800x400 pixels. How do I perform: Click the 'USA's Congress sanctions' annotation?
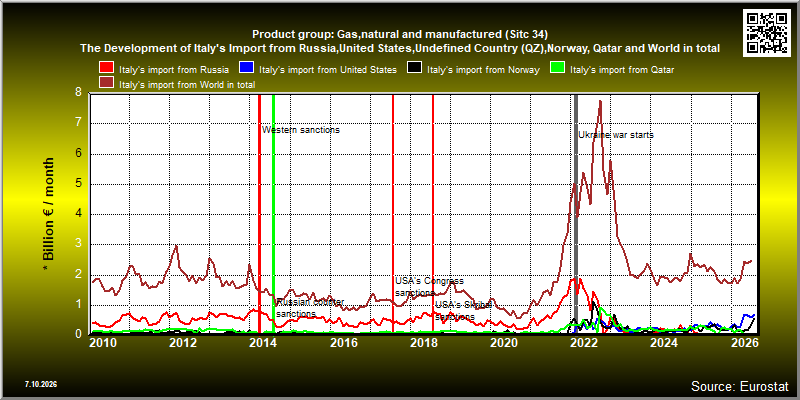(x=430, y=287)
